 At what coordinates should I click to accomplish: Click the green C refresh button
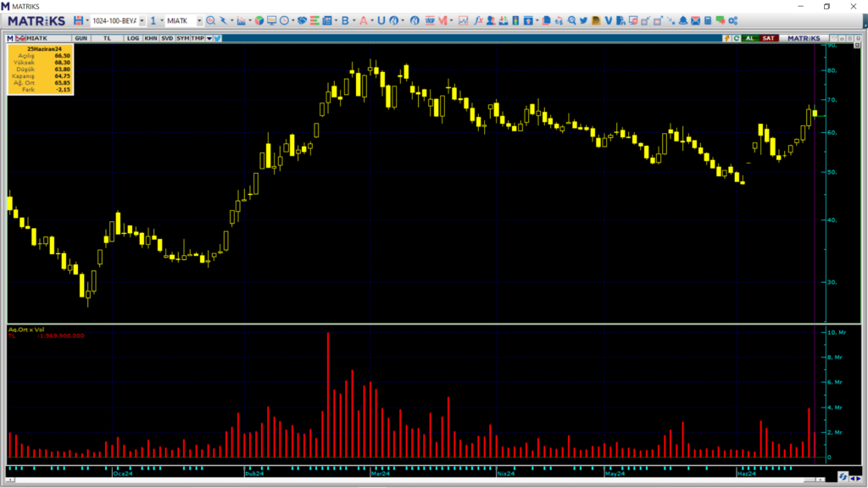click(737, 38)
